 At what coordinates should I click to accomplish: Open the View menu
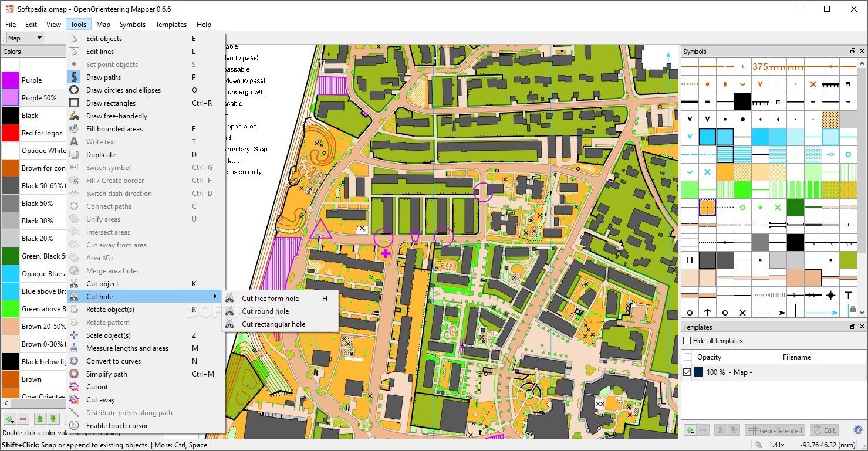tap(53, 25)
